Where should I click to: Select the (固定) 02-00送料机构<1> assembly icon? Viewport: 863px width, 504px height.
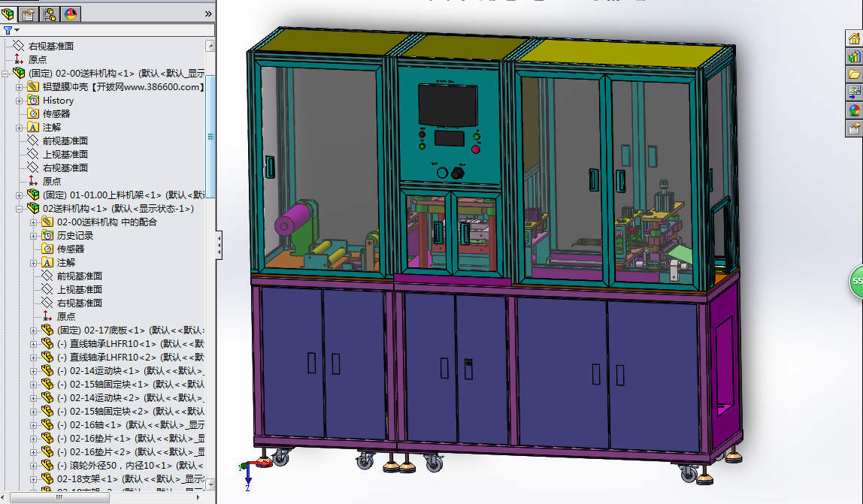tap(20, 73)
